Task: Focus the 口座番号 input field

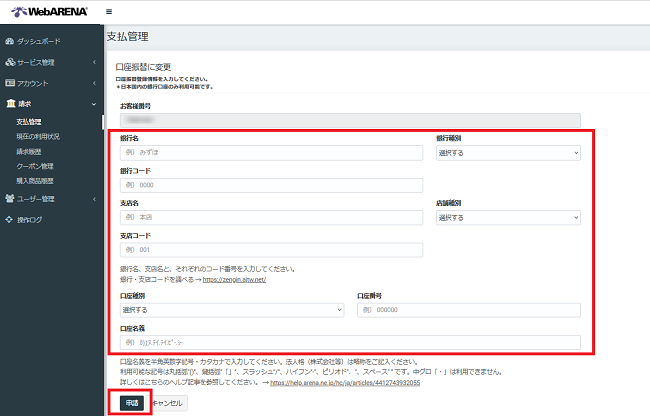Action: (x=468, y=310)
